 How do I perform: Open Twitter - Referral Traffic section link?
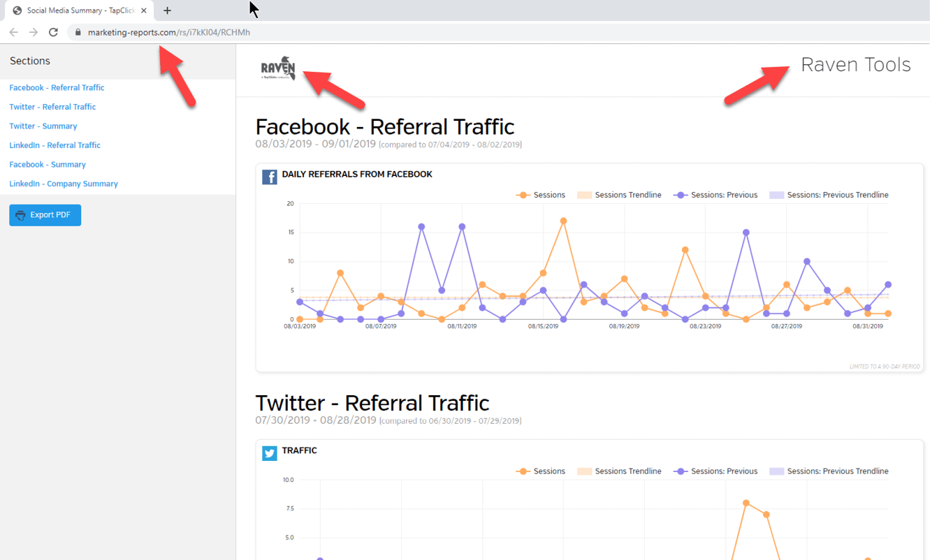[x=52, y=107]
